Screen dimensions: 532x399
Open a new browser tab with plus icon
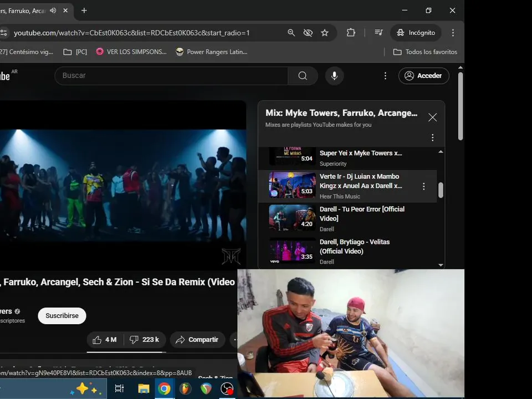84,11
